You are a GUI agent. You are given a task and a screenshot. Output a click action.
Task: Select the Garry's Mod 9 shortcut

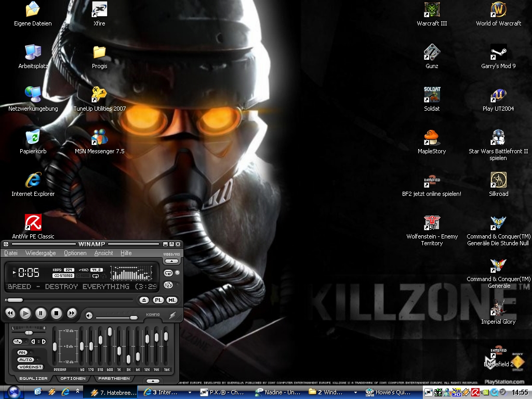coord(498,57)
